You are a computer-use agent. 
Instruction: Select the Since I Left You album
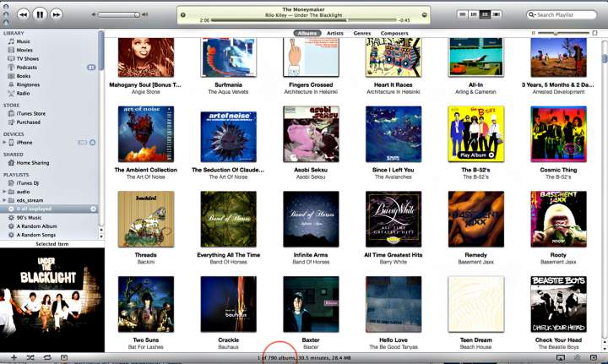click(x=394, y=134)
